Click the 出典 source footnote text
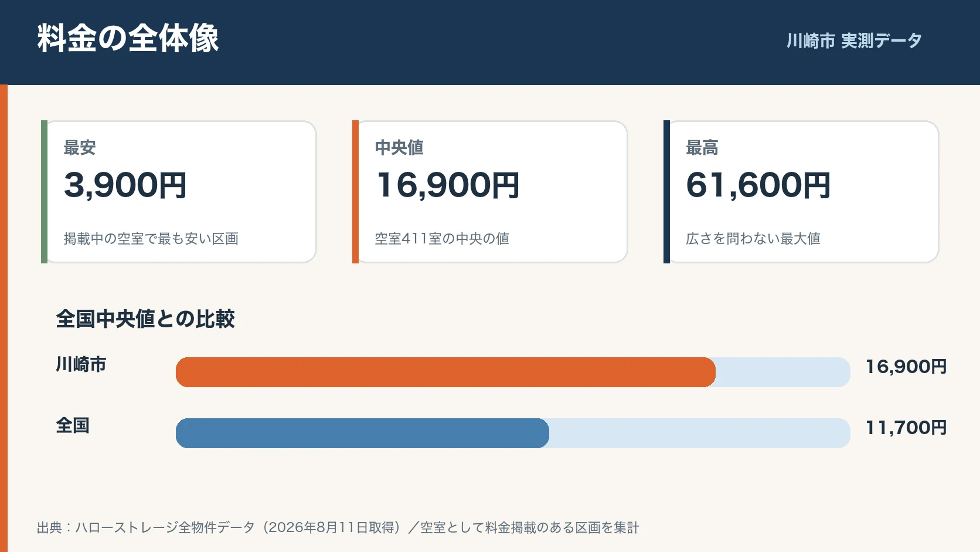 (x=338, y=527)
